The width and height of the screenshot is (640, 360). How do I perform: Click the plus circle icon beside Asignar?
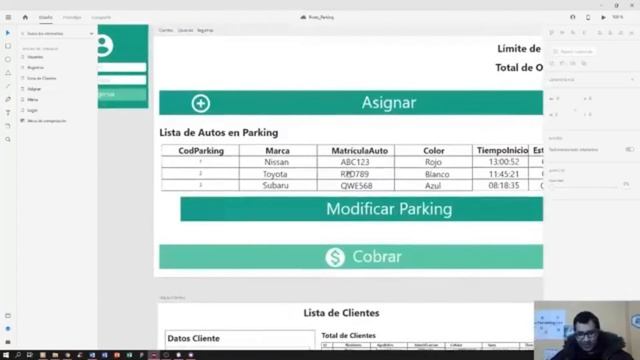(201, 103)
